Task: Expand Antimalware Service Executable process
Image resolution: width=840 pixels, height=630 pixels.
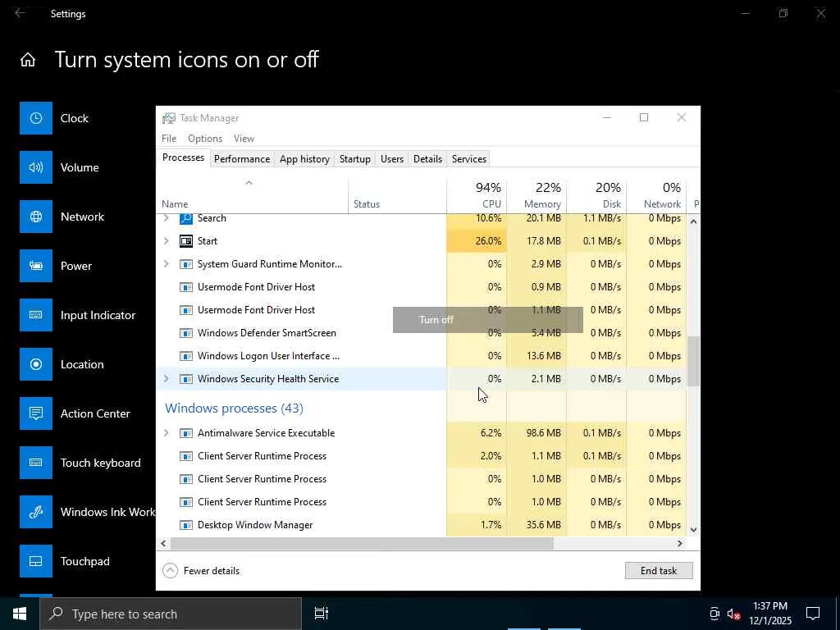Action: (167, 433)
